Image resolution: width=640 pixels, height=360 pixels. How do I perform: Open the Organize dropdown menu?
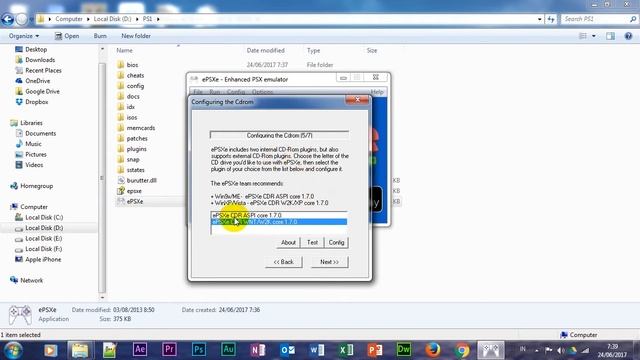point(24,36)
